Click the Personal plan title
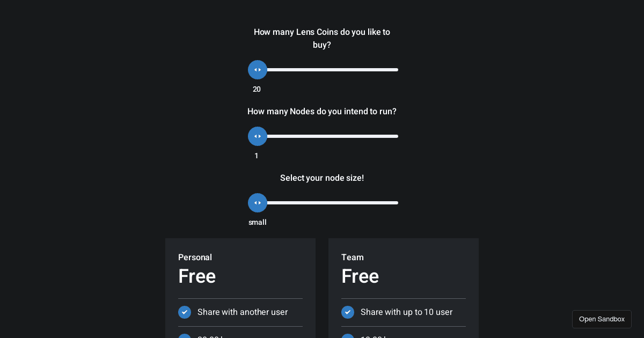The width and height of the screenshot is (644, 338). click(195, 258)
